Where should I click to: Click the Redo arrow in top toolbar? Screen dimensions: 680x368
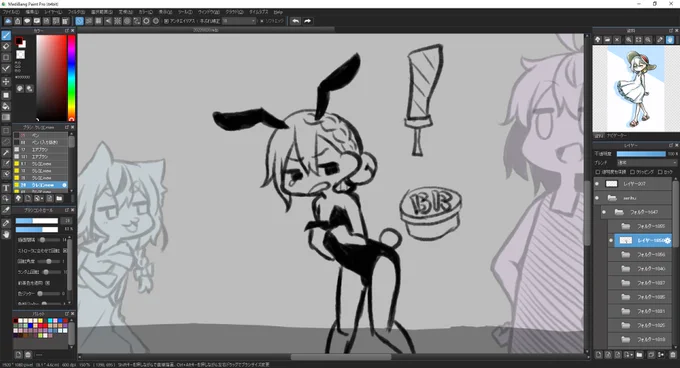coord(307,21)
